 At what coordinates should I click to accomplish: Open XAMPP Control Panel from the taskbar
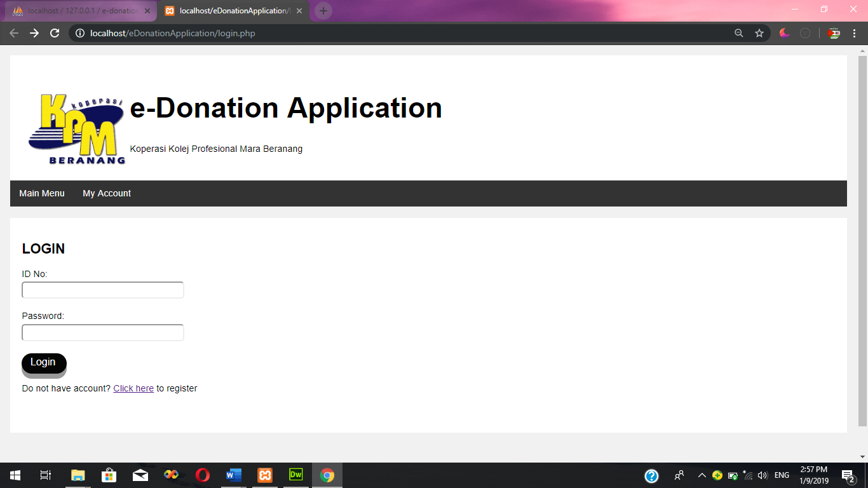(264, 475)
